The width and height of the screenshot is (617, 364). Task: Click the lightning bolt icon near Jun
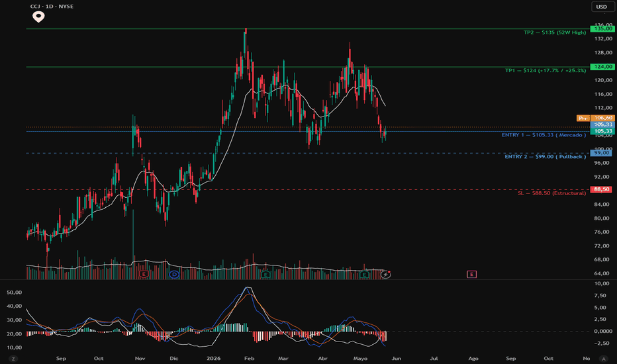[385, 274]
